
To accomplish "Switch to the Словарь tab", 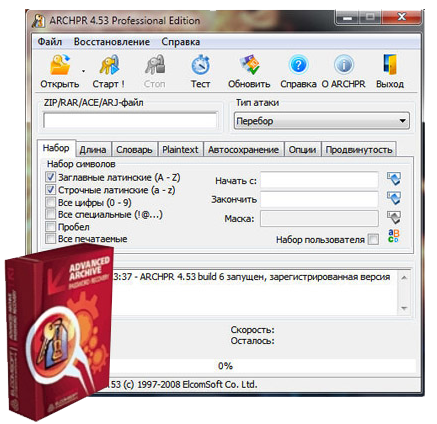I will click(134, 150).
